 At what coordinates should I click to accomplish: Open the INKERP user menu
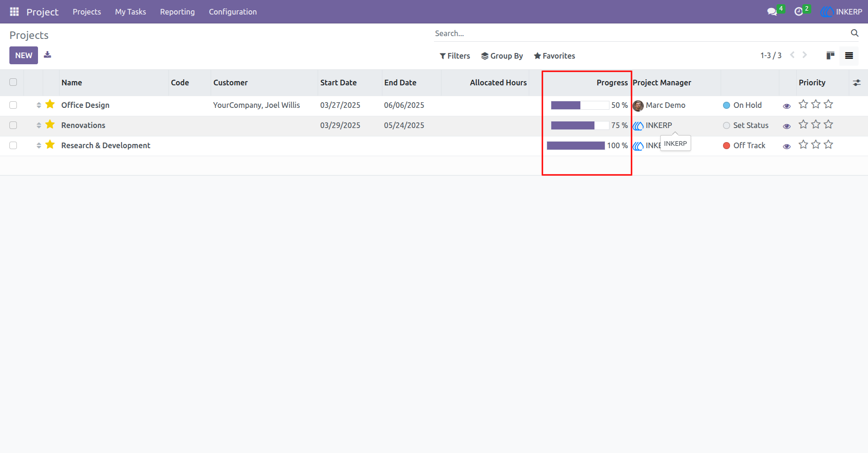coord(841,12)
